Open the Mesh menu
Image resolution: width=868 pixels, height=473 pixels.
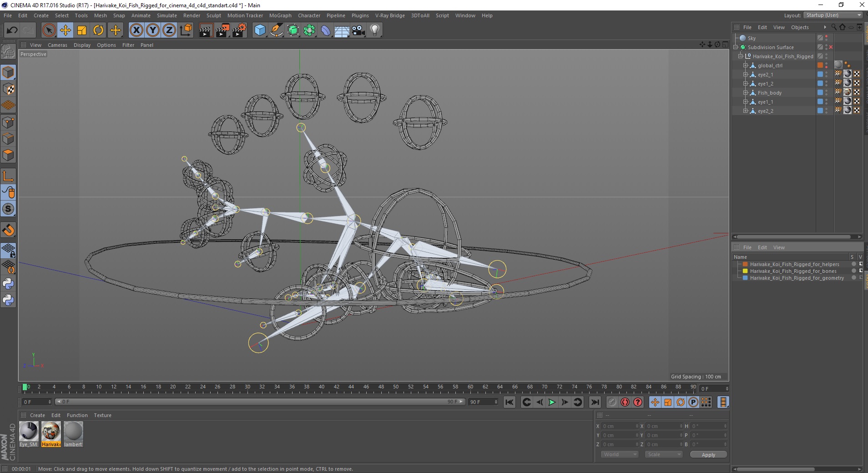pyautogui.click(x=100, y=15)
